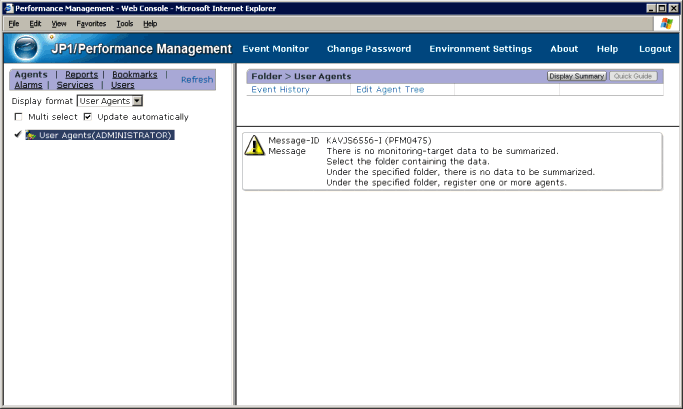Open the Edit menu
Viewport: 683px width, 409px height.
[35, 24]
